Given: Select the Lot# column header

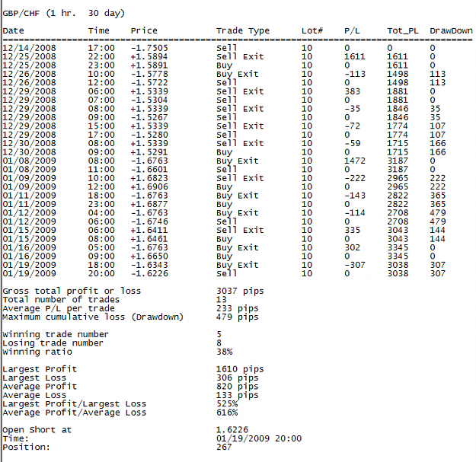Looking at the screenshot, I should [x=312, y=31].
